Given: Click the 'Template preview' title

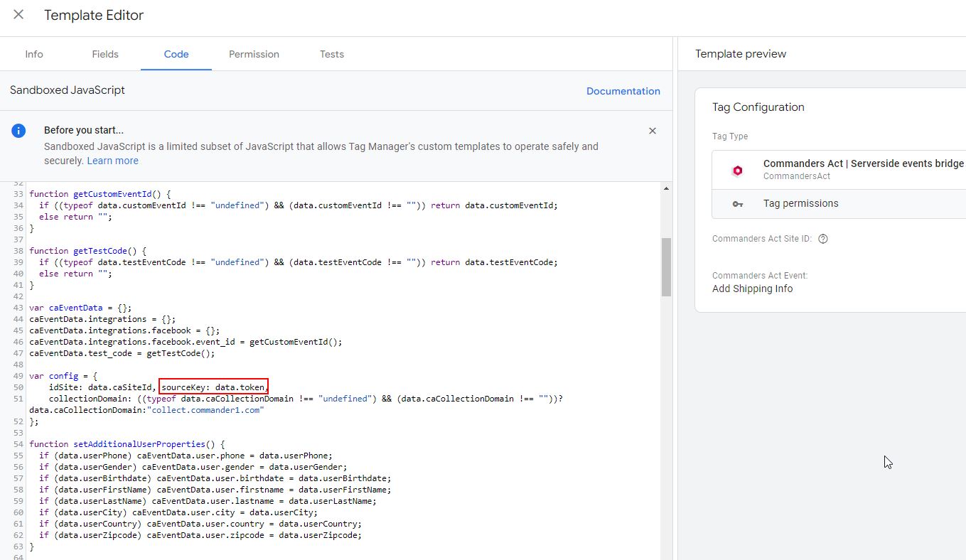Looking at the screenshot, I should coord(741,54).
